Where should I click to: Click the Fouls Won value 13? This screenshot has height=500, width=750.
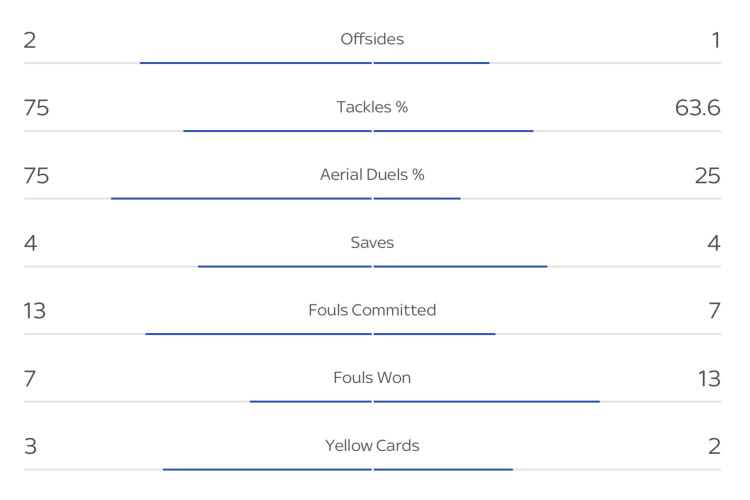[709, 379]
